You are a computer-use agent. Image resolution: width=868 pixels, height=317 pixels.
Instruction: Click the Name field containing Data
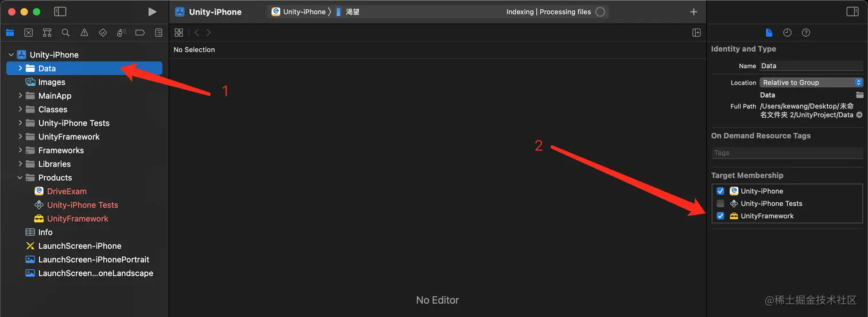click(x=811, y=66)
